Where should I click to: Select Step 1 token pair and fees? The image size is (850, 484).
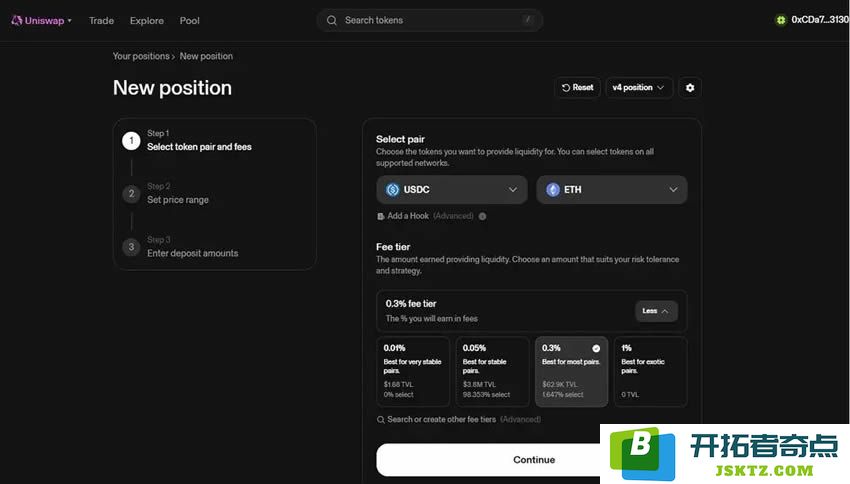[x=199, y=140]
